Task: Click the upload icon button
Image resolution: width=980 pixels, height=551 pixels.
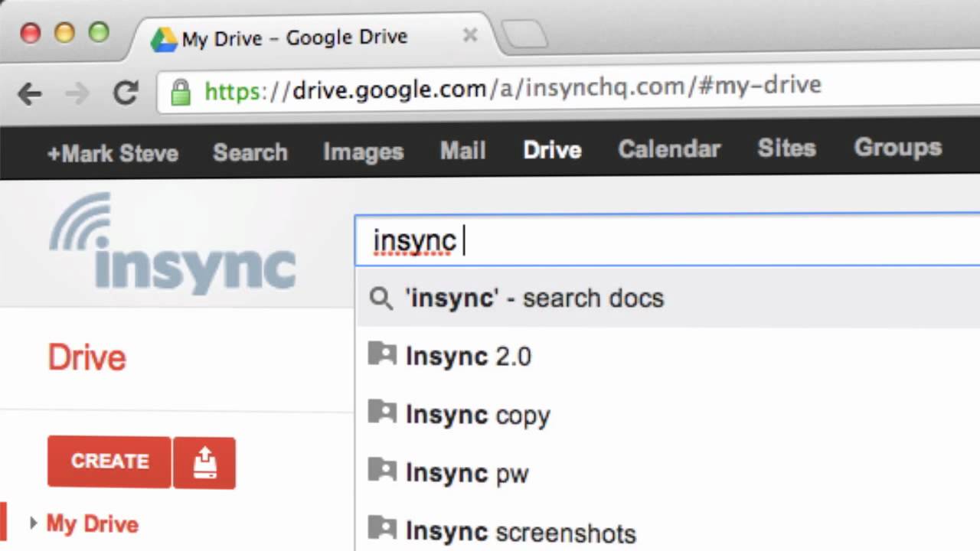Action: pos(204,462)
